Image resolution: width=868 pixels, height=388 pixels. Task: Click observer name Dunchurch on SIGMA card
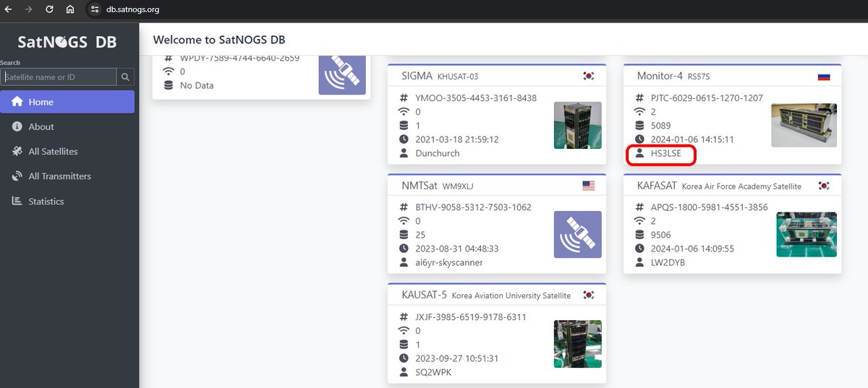438,153
